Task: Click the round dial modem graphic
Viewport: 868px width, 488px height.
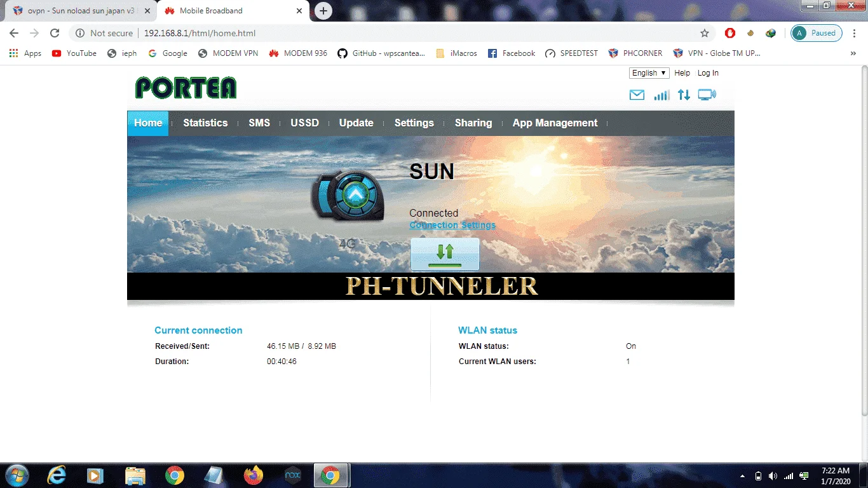Action: tap(348, 196)
